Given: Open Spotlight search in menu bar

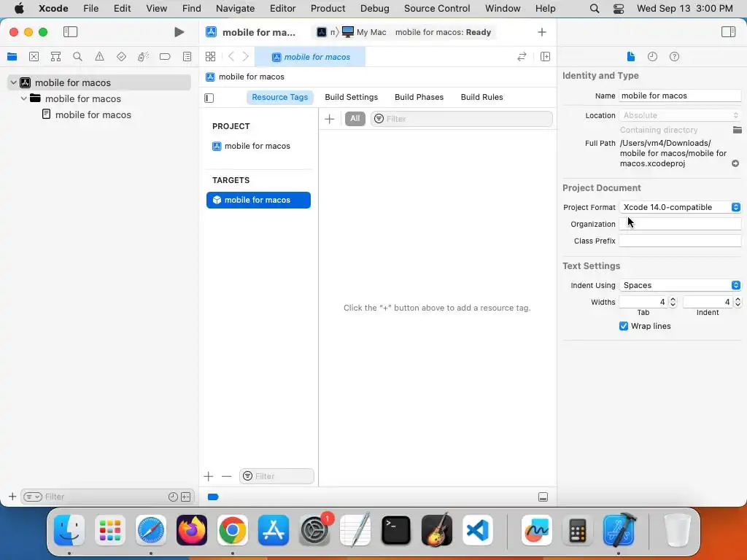Looking at the screenshot, I should (594, 9).
